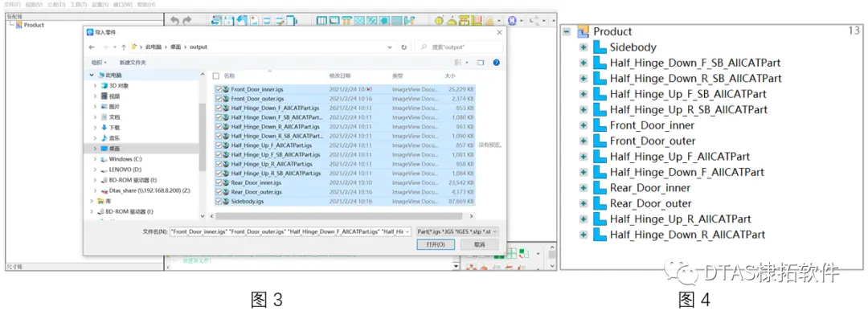
Task: Click the Undo arrow in the main toolbar
Action: [174, 20]
